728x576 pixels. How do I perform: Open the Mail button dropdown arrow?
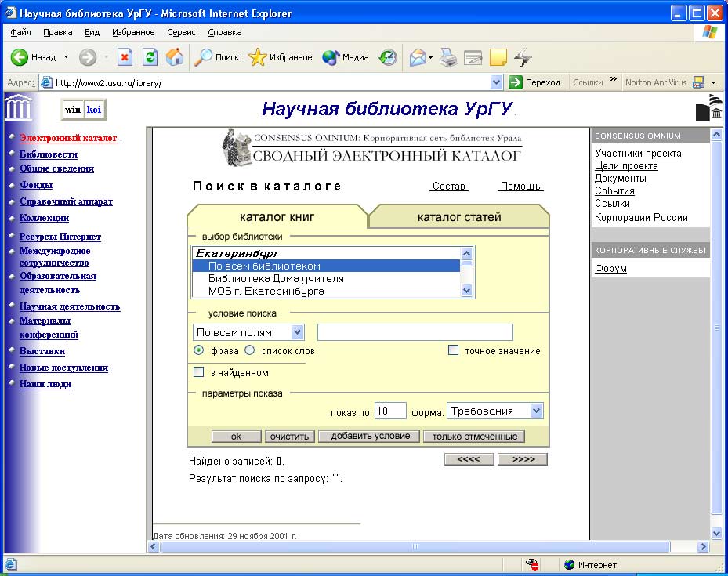click(x=430, y=57)
